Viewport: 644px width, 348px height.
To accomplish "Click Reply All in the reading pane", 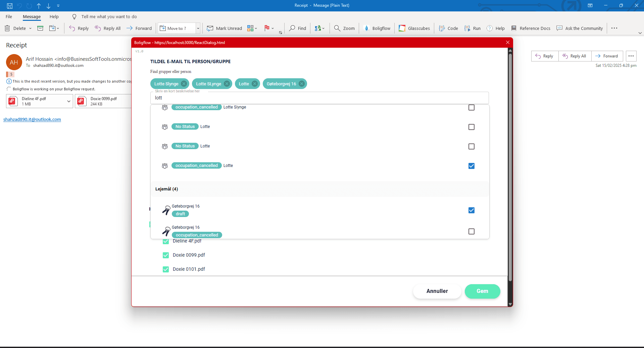I will coord(575,56).
